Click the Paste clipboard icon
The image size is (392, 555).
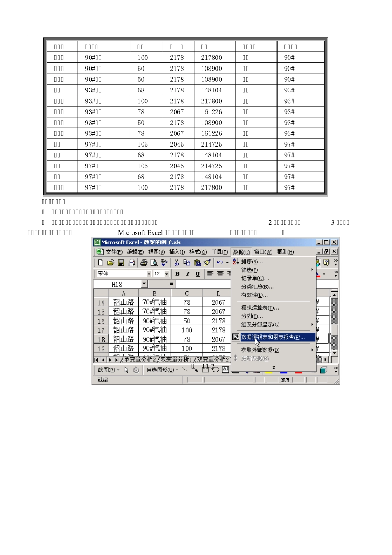tap(197, 263)
